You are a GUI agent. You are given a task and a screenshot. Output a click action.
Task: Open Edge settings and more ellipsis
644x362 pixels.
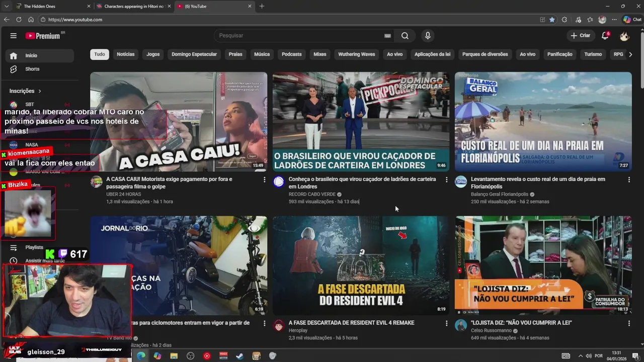point(614,20)
